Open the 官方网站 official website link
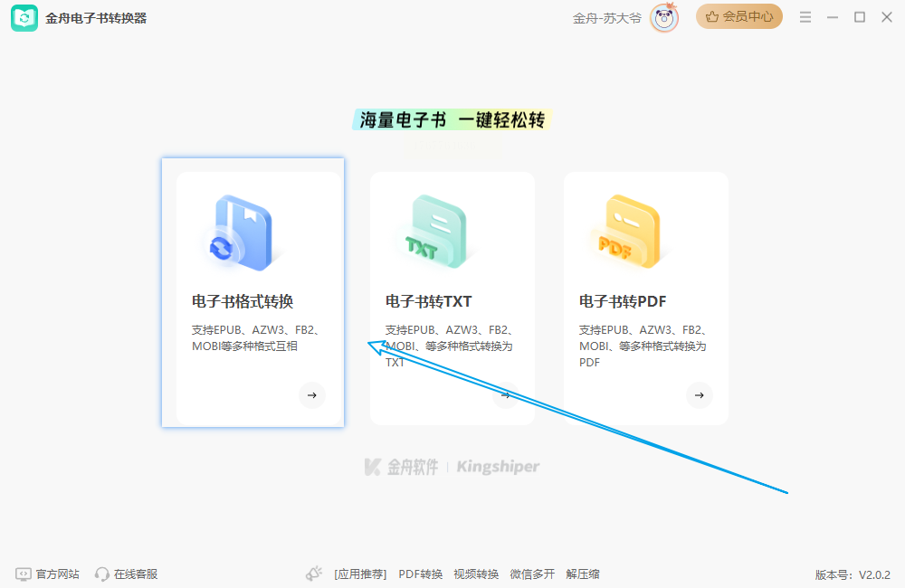This screenshot has width=905, height=588. pos(57,574)
